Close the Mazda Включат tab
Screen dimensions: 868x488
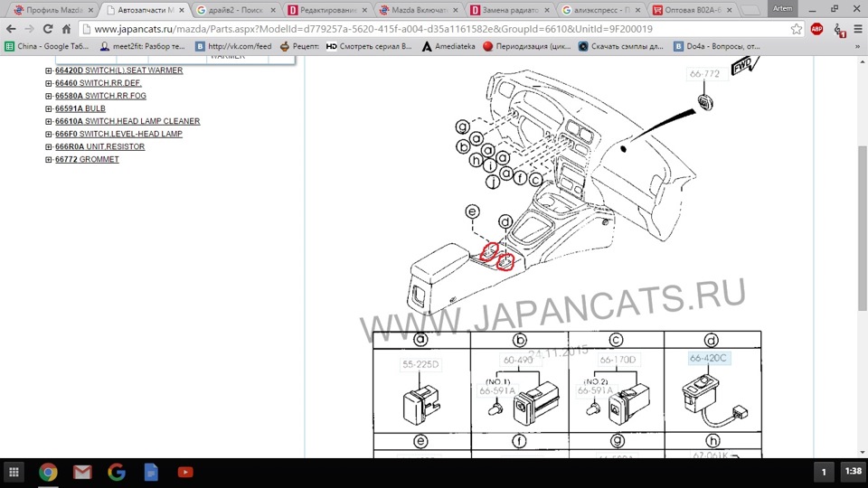(456, 10)
